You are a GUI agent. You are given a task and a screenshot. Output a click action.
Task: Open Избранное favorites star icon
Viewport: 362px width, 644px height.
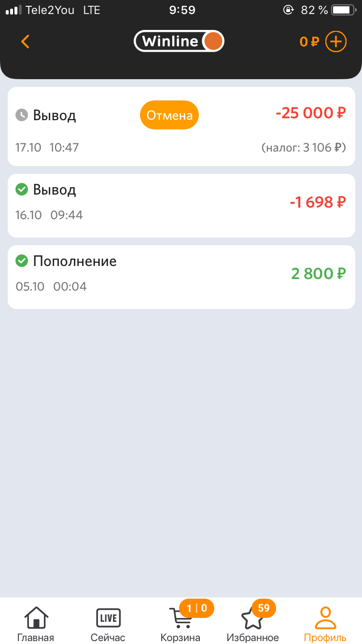pos(252,620)
